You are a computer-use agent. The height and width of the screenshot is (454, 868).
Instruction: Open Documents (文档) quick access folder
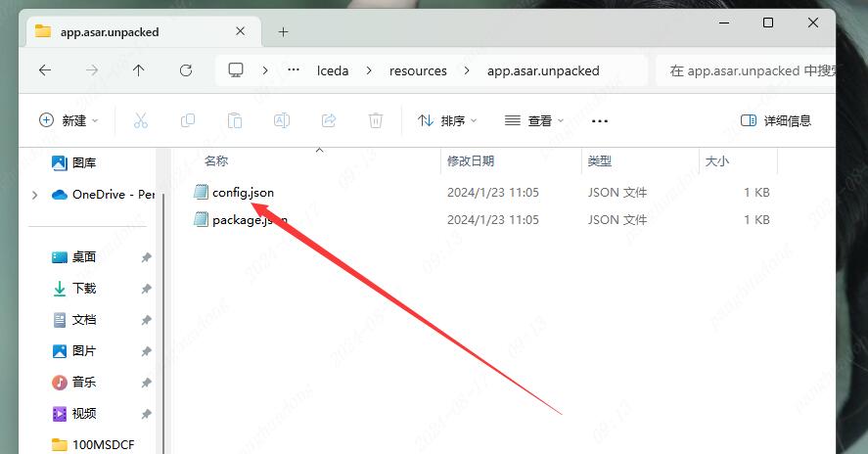84,319
